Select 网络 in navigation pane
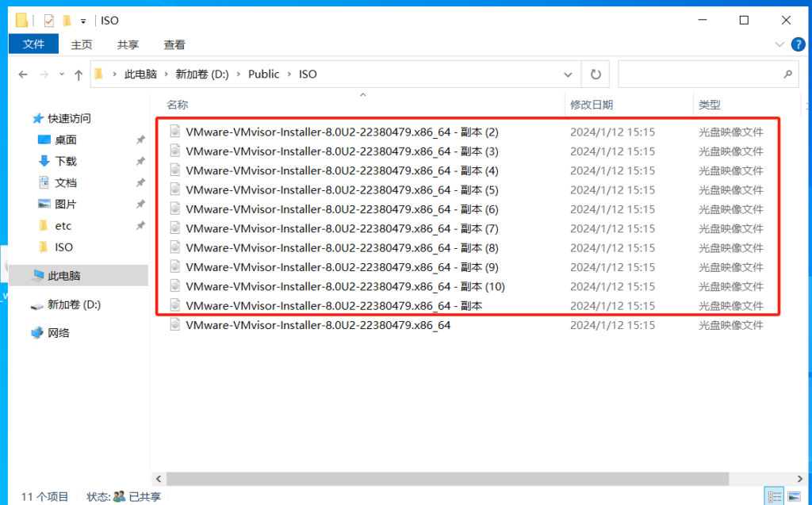 [59, 333]
